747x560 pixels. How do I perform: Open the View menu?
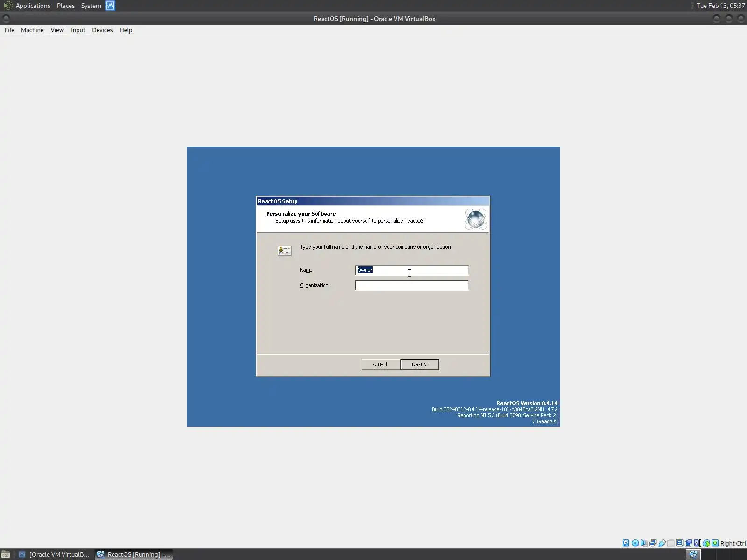tap(57, 30)
